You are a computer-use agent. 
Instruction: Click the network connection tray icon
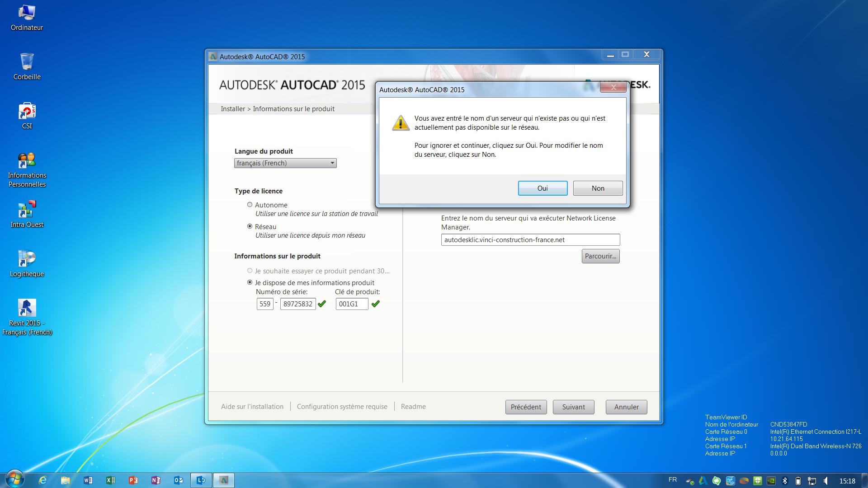[x=812, y=481]
